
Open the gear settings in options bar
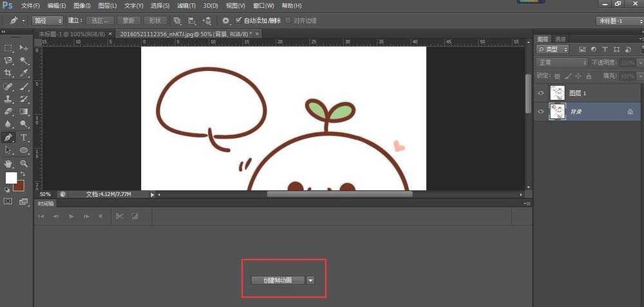point(225,21)
